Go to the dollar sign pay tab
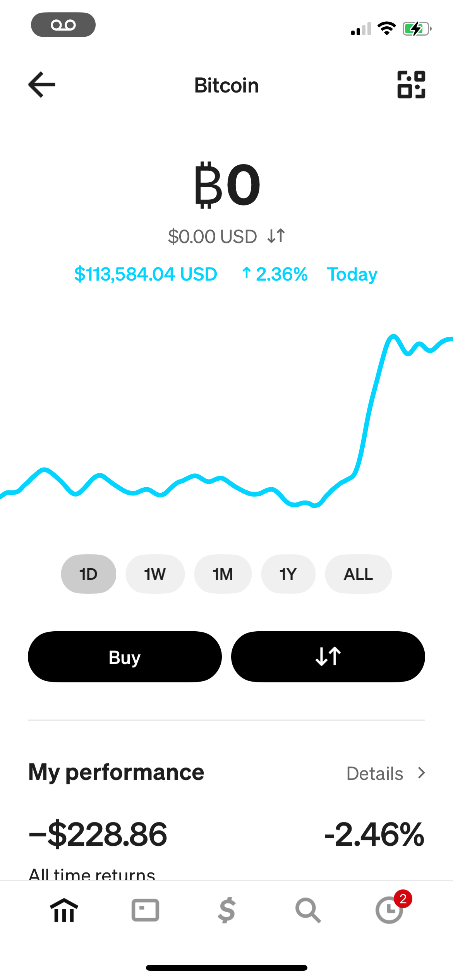The width and height of the screenshot is (453, 980). 226,910
